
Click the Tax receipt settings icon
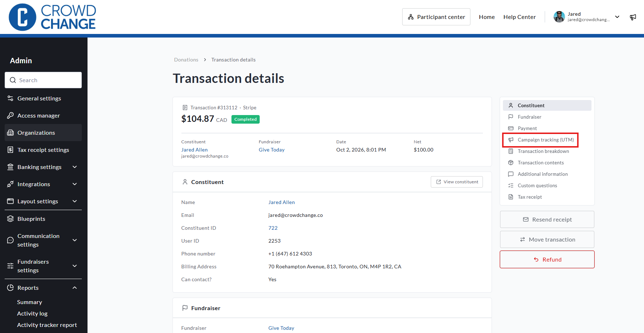point(10,150)
